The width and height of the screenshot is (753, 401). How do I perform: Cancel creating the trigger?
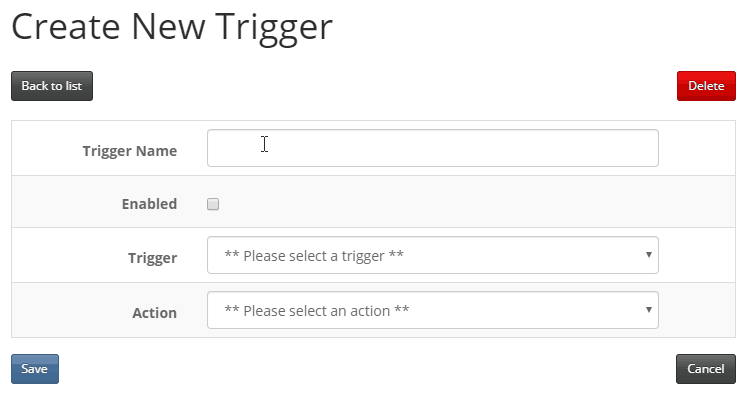click(705, 369)
